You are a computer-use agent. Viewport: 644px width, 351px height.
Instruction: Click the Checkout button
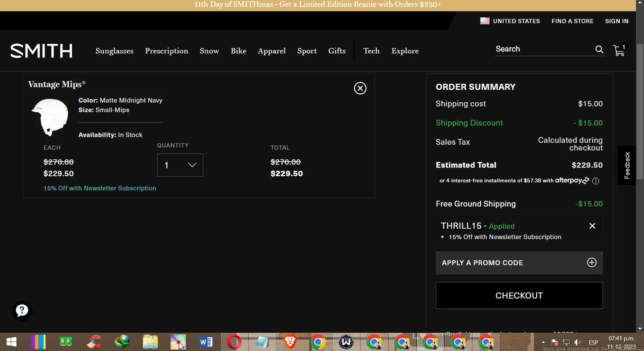tap(519, 296)
